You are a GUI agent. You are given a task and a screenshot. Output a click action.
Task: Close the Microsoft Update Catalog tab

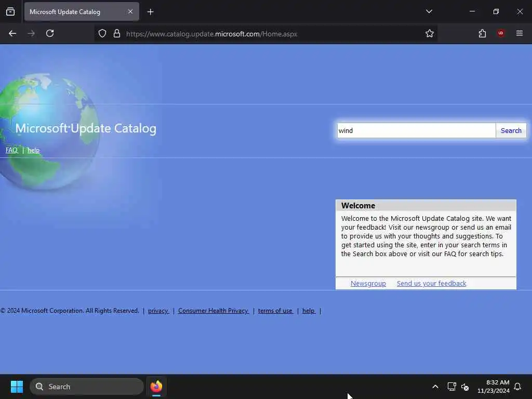click(130, 11)
